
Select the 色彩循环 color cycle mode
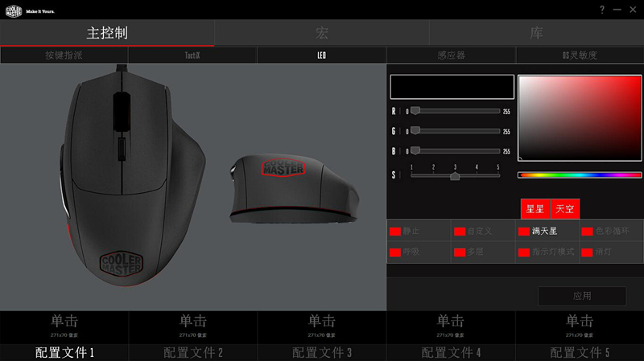[611, 232]
